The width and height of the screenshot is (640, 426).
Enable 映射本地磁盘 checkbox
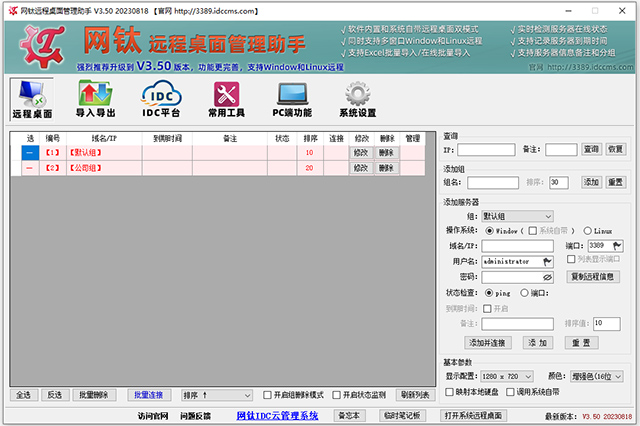point(449,392)
